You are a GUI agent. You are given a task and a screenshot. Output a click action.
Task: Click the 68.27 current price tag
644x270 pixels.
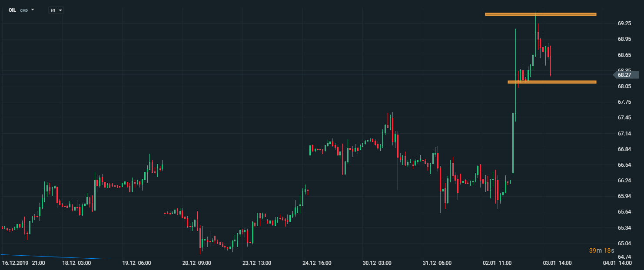624,75
